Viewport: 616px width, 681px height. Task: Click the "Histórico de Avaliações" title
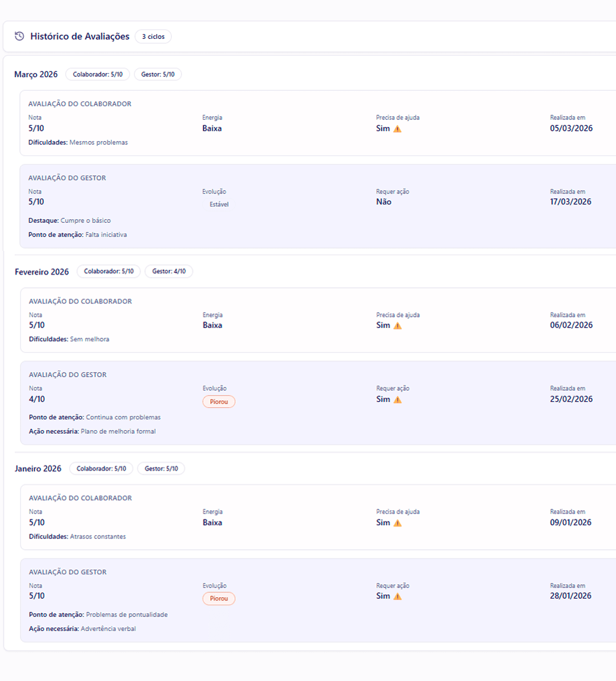(x=80, y=36)
